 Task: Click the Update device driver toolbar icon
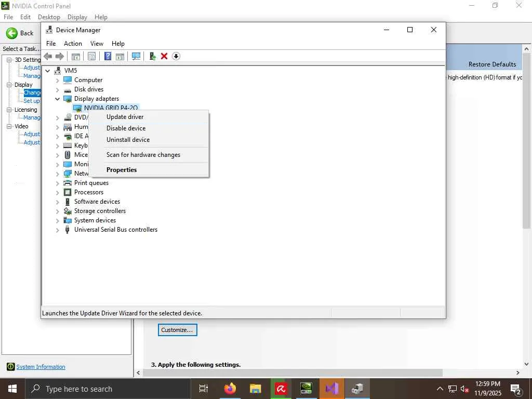152,56
